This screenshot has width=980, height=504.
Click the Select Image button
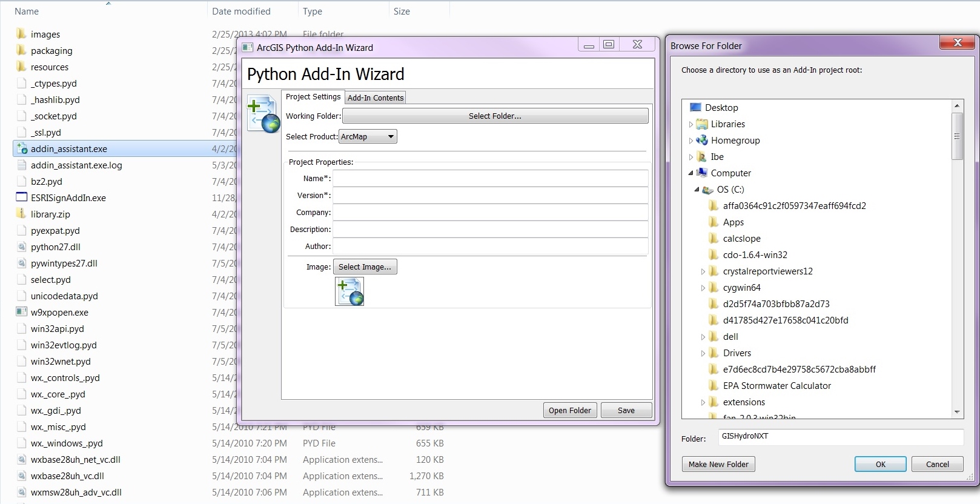pos(365,267)
